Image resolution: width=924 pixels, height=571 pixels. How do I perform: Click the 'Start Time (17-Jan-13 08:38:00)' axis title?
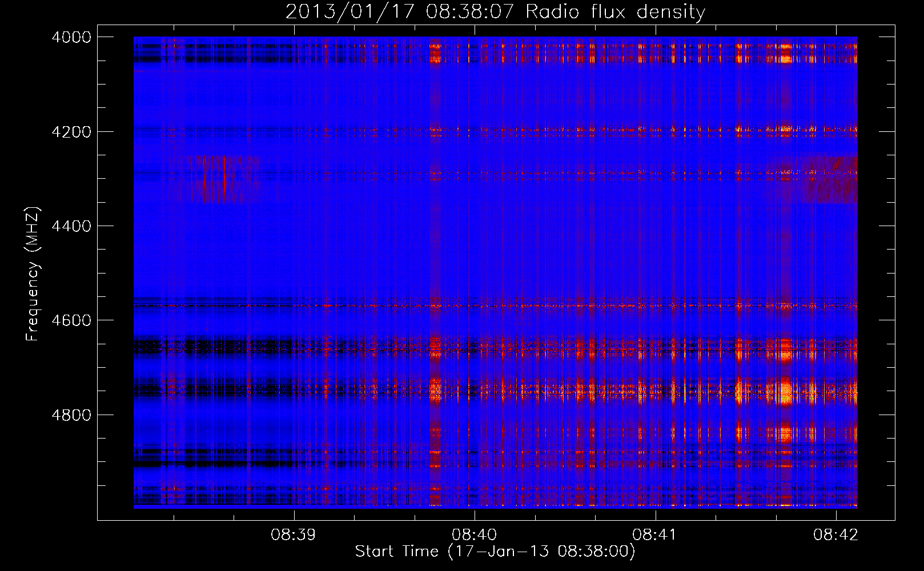(495, 552)
